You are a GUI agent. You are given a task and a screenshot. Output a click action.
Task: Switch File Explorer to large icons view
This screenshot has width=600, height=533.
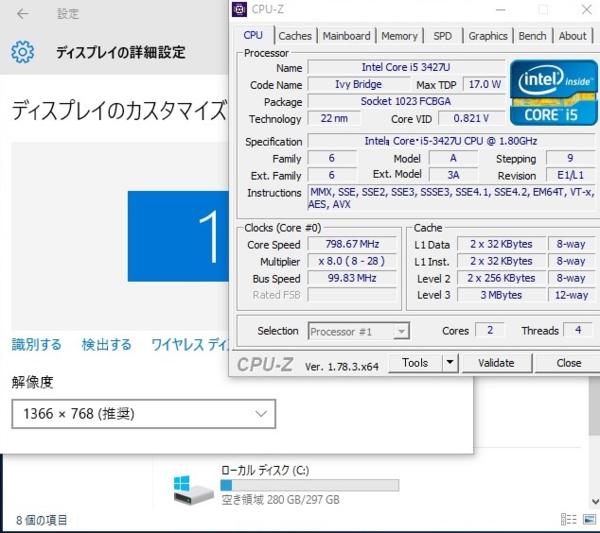tap(589, 519)
